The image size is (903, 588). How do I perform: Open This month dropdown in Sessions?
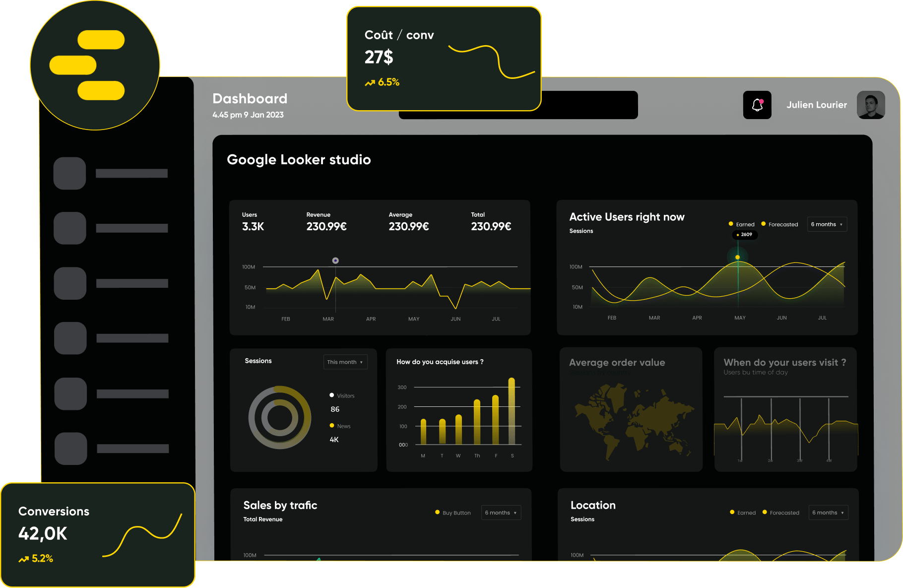pyautogui.click(x=345, y=362)
